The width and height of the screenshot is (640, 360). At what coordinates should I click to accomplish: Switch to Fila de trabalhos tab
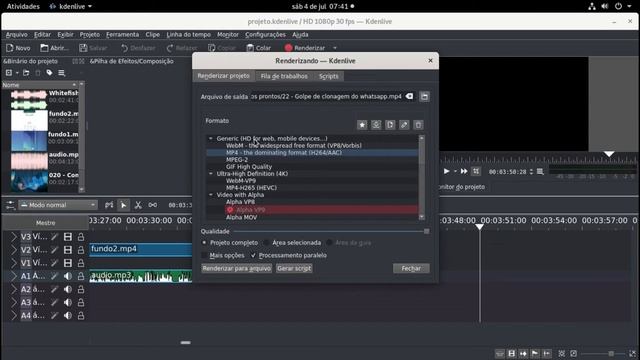[x=284, y=76]
